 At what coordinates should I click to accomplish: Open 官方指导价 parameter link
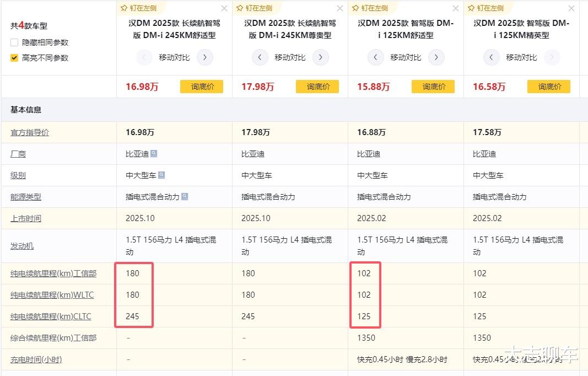pos(30,132)
